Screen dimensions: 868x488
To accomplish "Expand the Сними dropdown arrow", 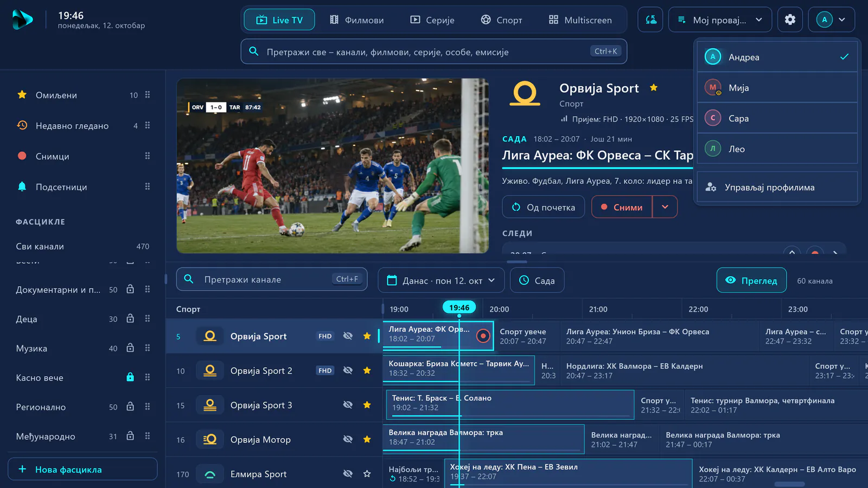I will [665, 207].
